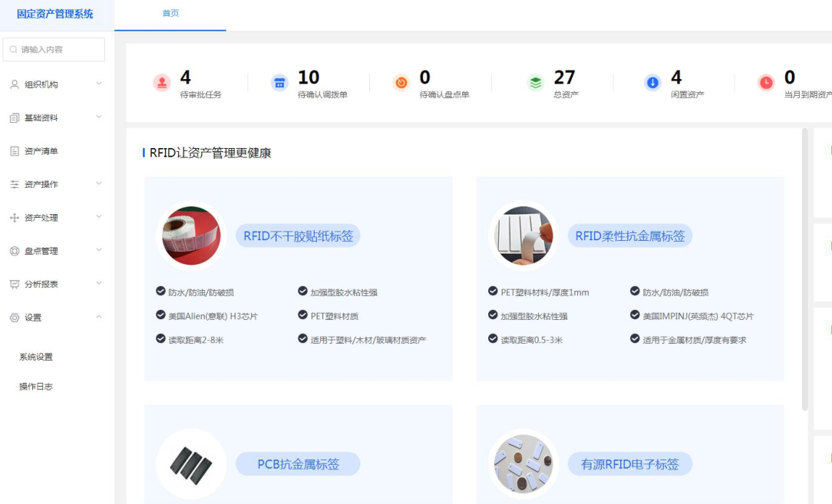Click the red 待审批任务 stamp icon

tap(162, 83)
